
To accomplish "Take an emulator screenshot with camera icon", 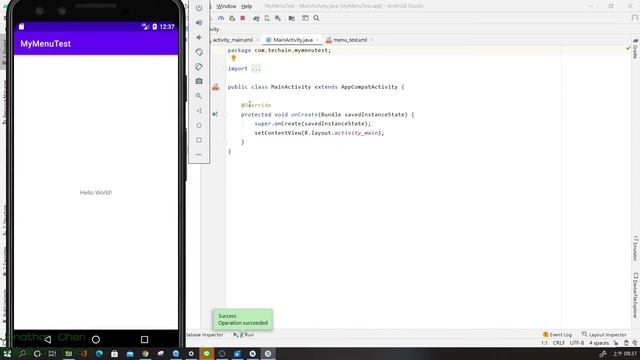I will 199,81.
